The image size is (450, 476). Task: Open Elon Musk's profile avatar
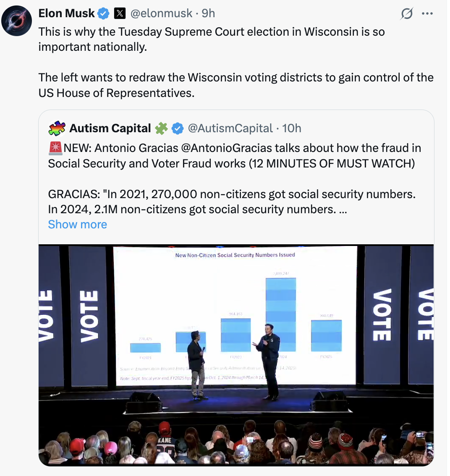pos(17,20)
